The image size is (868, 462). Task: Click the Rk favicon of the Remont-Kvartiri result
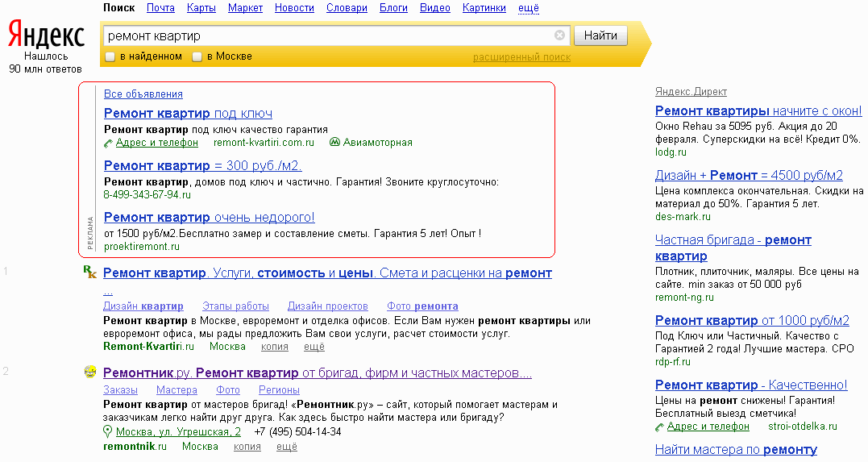[89, 272]
